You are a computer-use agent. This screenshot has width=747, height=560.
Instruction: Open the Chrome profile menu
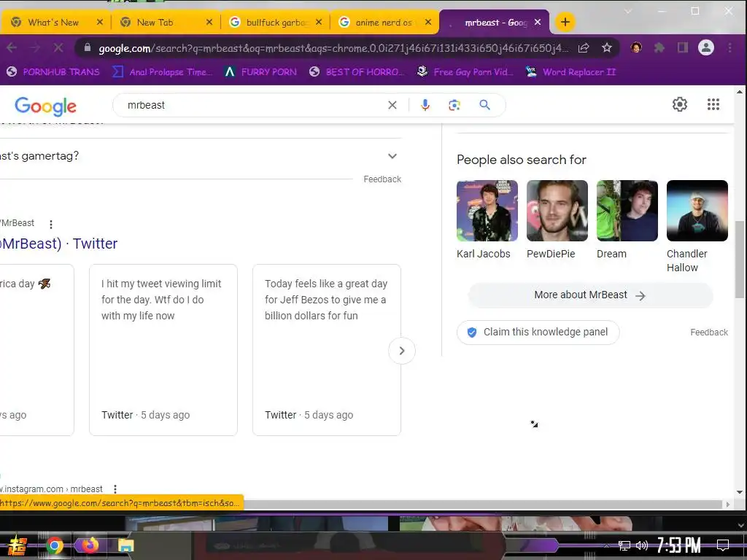pos(706,47)
